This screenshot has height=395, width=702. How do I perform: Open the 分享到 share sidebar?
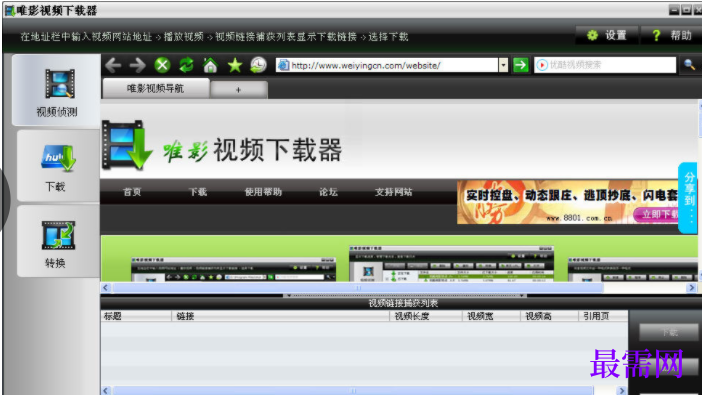coord(689,198)
